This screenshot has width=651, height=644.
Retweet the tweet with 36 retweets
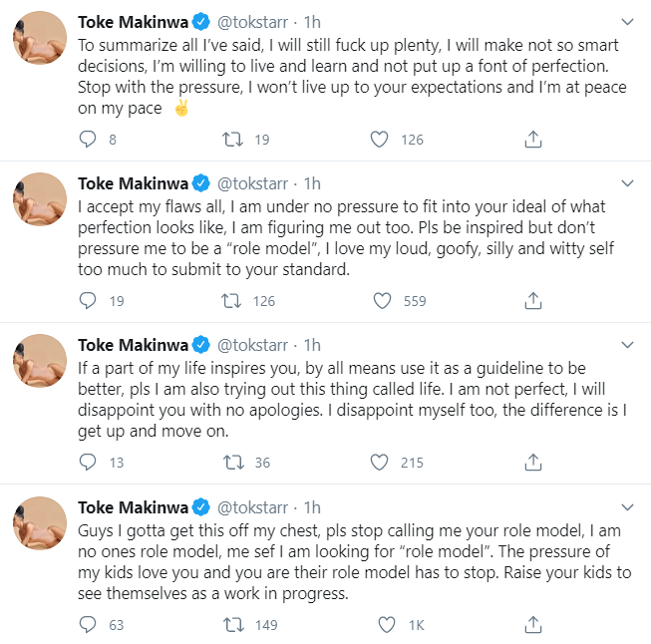pos(233,463)
